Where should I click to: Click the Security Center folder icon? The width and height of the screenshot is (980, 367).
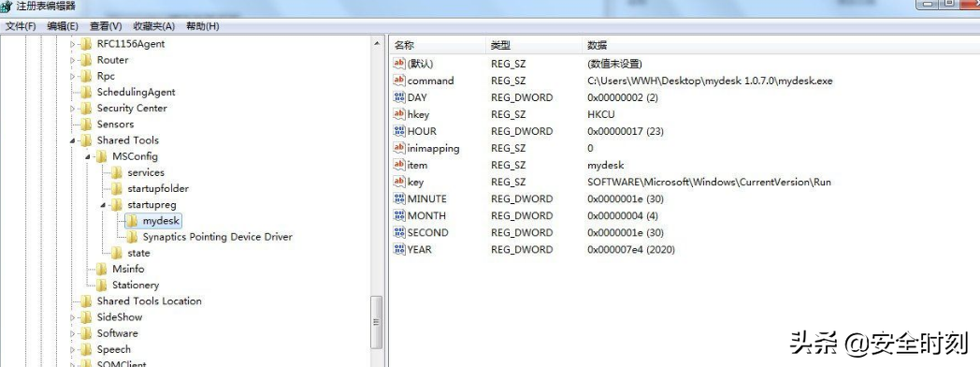pos(86,109)
